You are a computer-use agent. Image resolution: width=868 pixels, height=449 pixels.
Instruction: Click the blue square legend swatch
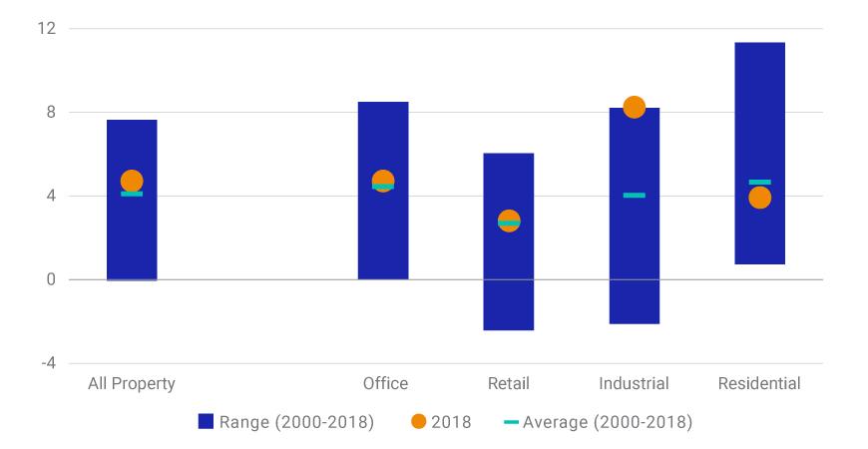click(206, 422)
